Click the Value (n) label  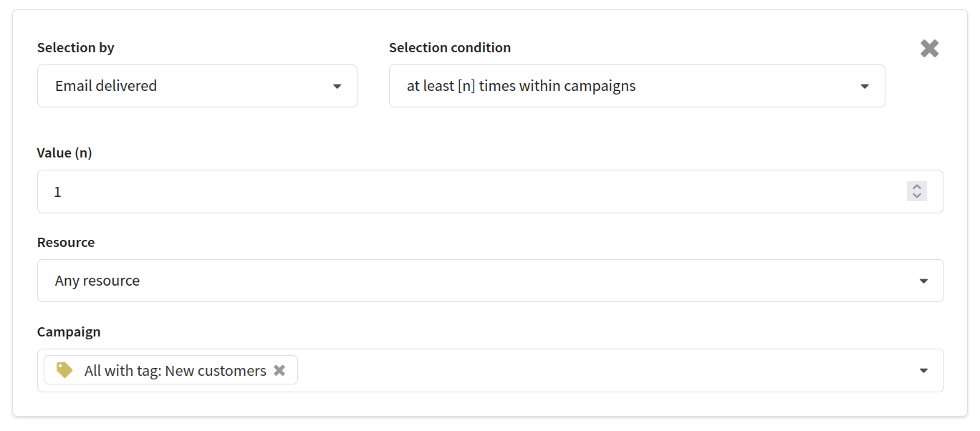(x=64, y=153)
